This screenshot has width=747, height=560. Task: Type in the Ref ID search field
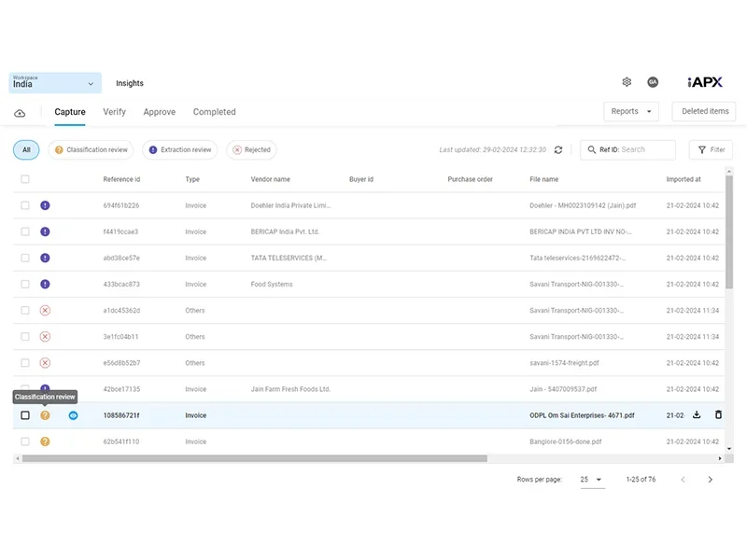[630, 149]
